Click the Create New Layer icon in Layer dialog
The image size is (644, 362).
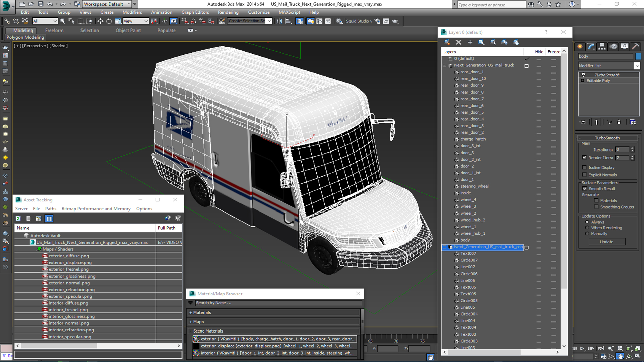447,42
